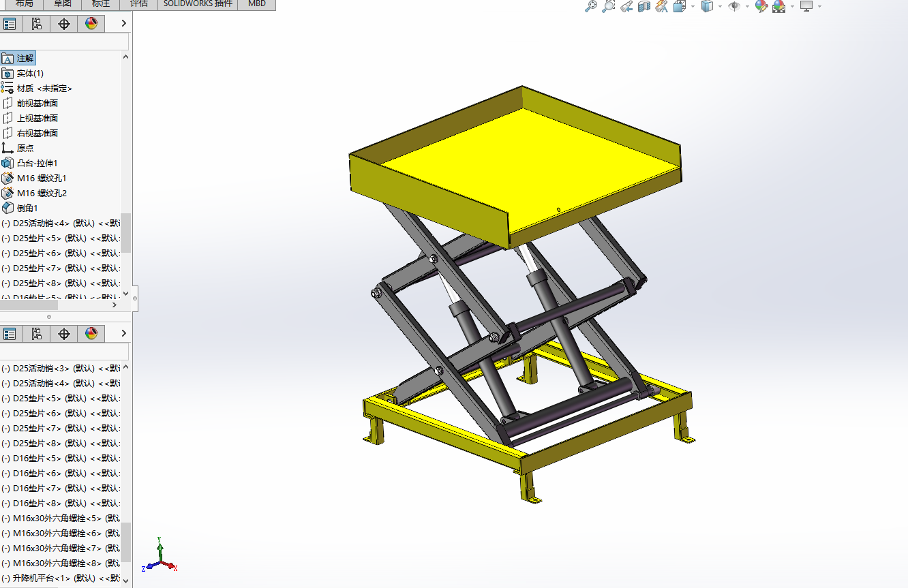Open DimXpertManager tab in lower pane
The width and height of the screenshot is (908, 588).
coord(64,333)
